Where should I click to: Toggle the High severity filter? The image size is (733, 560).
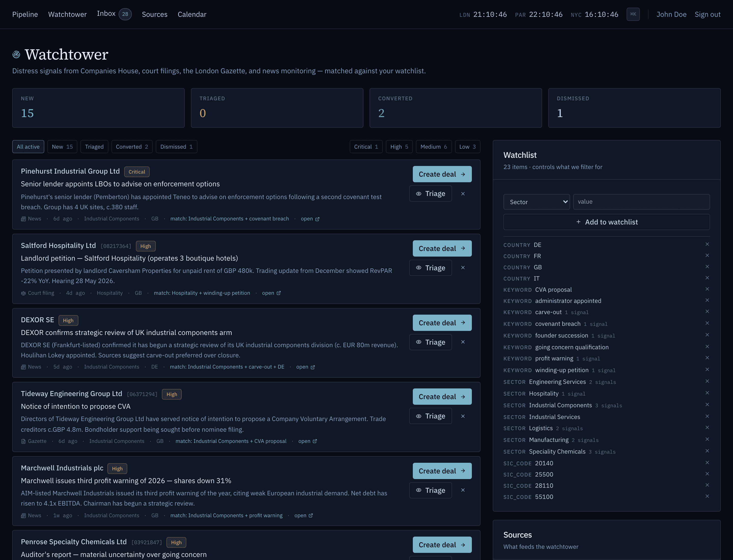coord(399,147)
